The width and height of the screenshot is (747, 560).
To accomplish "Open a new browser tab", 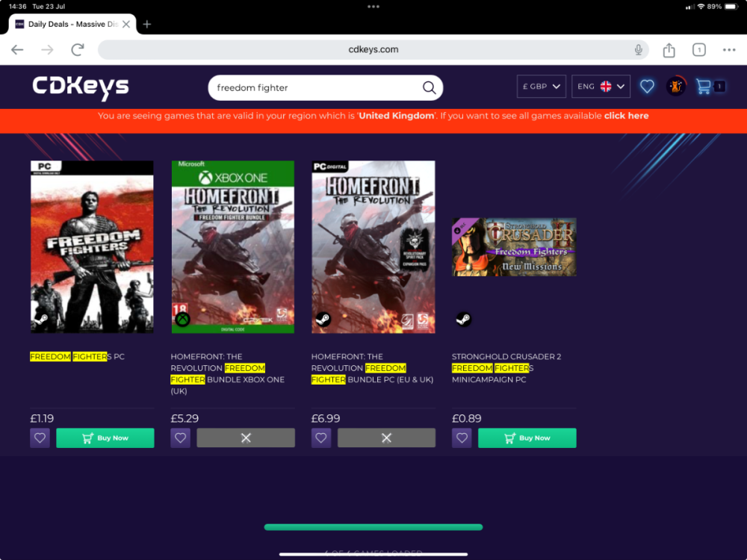I will coord(147,24).
